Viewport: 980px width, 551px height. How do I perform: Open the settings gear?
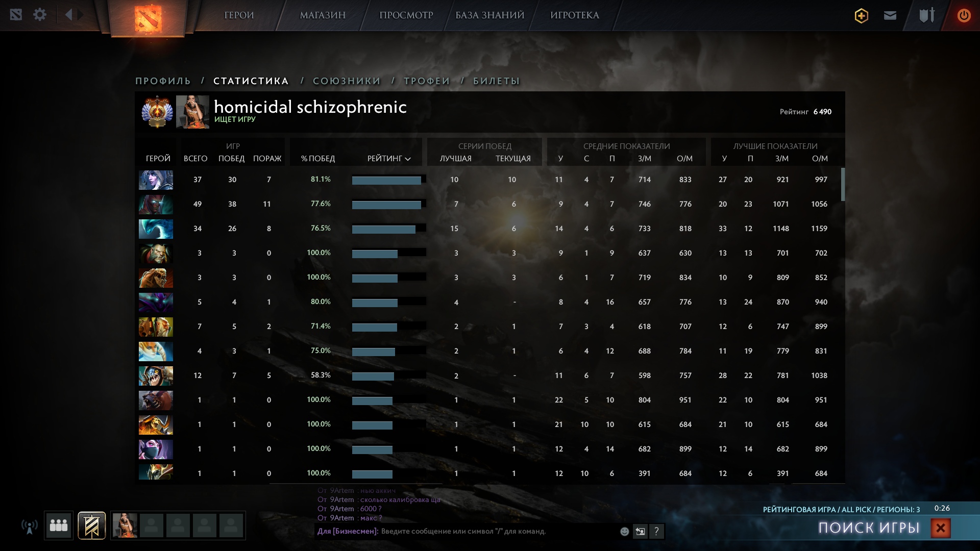(x=40, y=15)
